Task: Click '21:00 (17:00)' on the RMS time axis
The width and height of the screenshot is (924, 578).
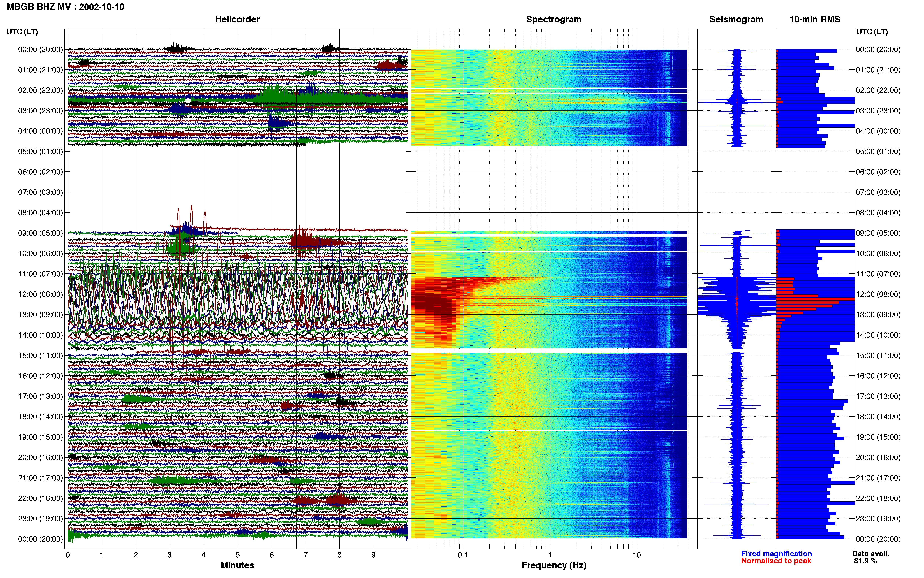Action: pyautogui.click(x=878, y=478)
